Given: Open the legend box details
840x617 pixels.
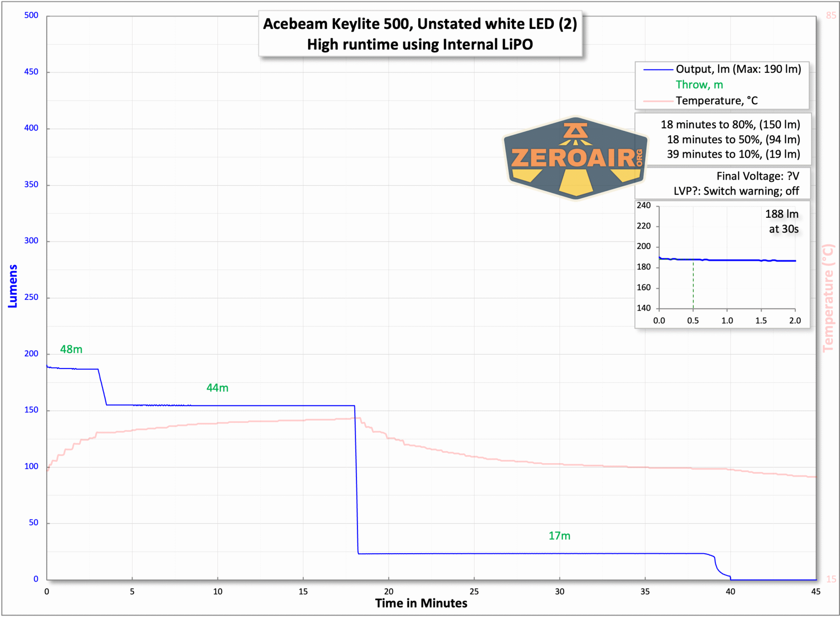Looking at the screenshot, I should (x=722, y=84).
